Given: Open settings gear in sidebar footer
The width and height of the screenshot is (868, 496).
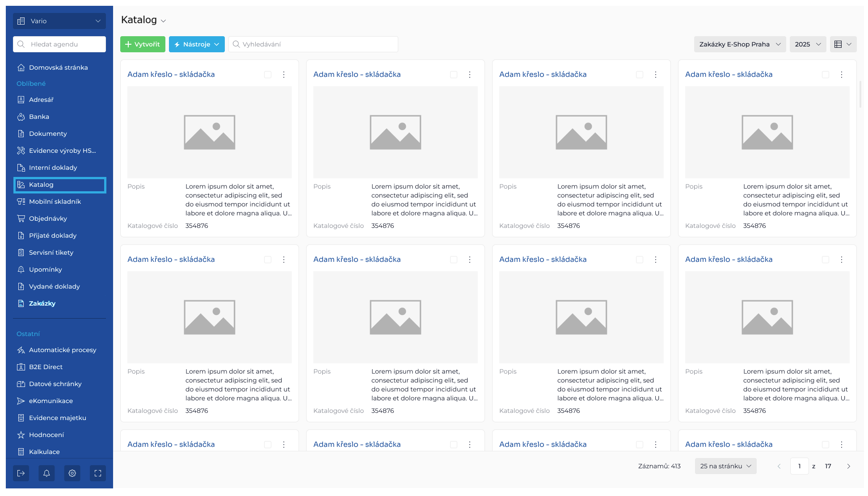Looking at the screenshot, I should click(72, 473).
